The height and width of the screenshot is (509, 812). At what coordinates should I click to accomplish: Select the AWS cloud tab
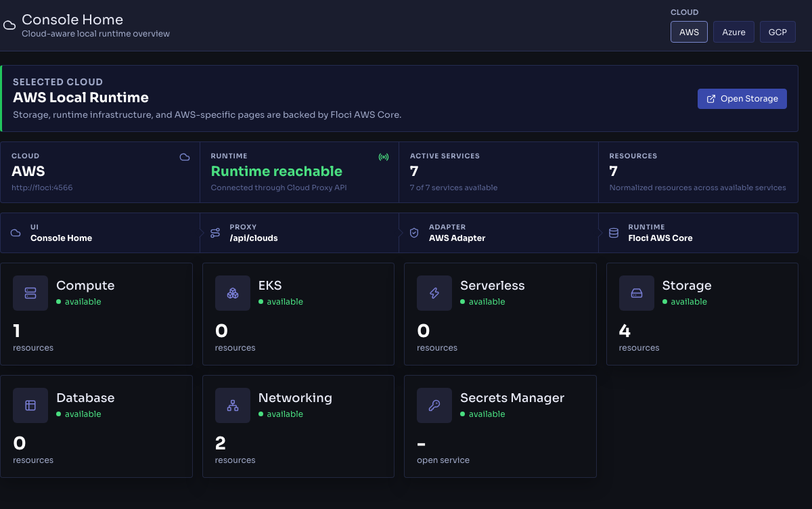tap(689, 32)
